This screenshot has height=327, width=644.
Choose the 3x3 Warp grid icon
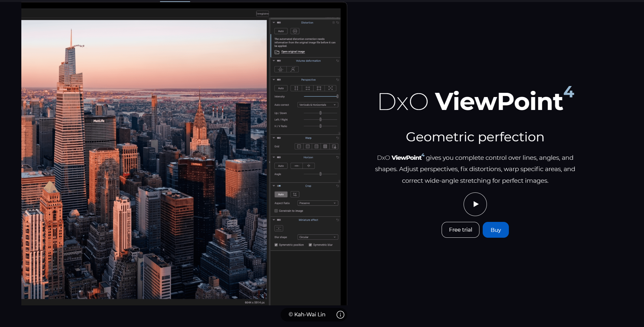tap(308, 147)
